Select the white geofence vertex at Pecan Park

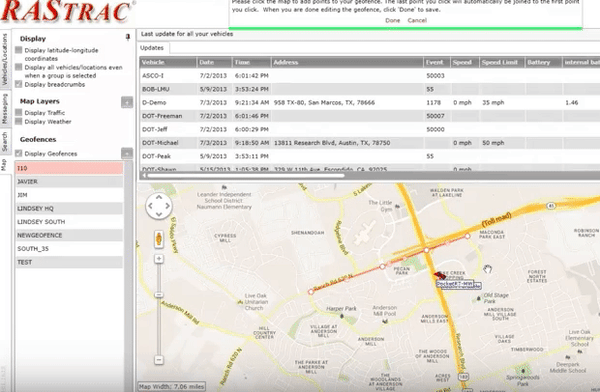pos(382,266)
